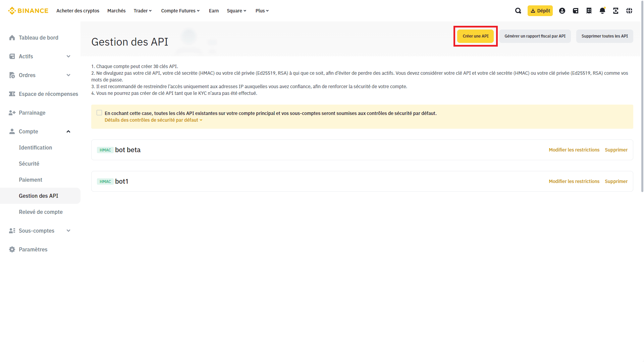Click Supprimer for bot1
This screenshot has height=362, width=644.
(616, 181)
